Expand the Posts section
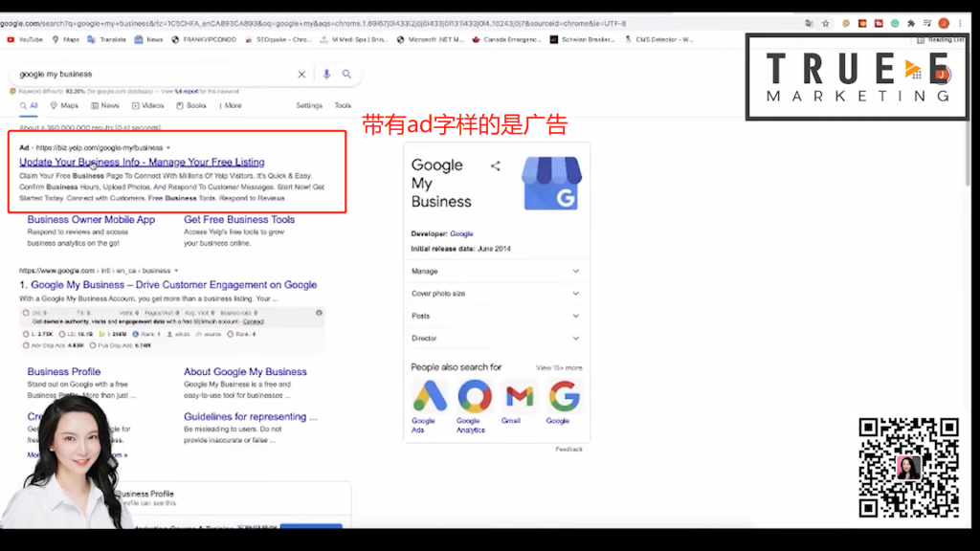The width and height of the screenshot is (980, 551). (495, 316)
